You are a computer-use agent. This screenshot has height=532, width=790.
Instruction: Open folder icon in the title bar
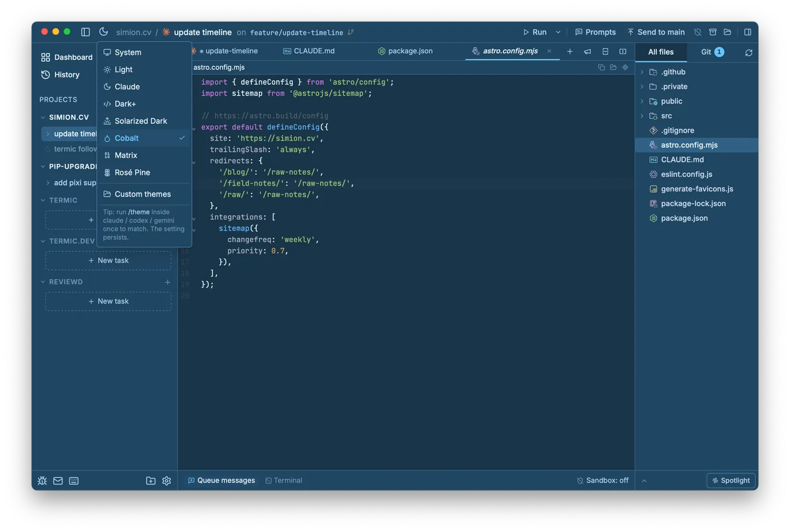tap(727, 32)
